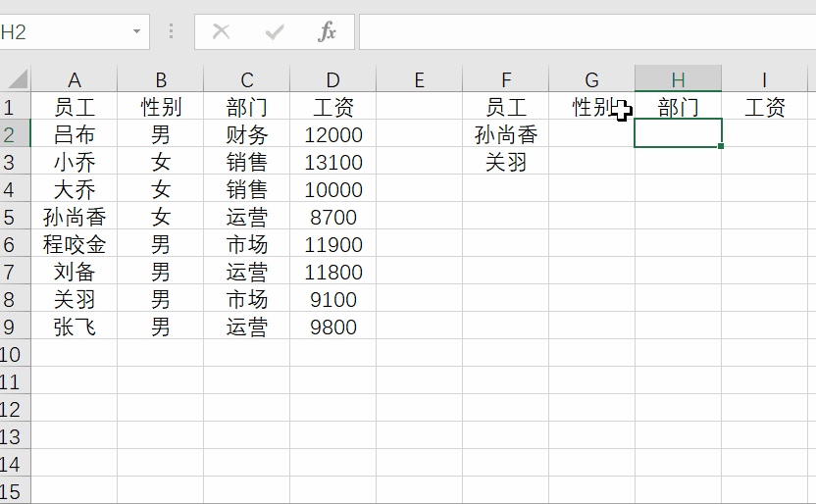Click cell A1 containing 员工
Image resolution: width=816 pixels, height=504 pixels.
coord(74,107)
